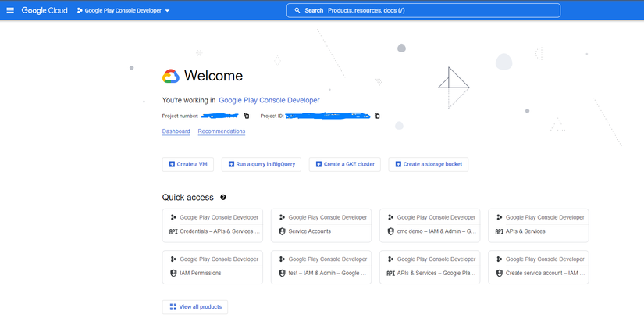Click the plus icon on Create a storage bucket
This screenshot has height=329, width=644.
click(398, 164)
